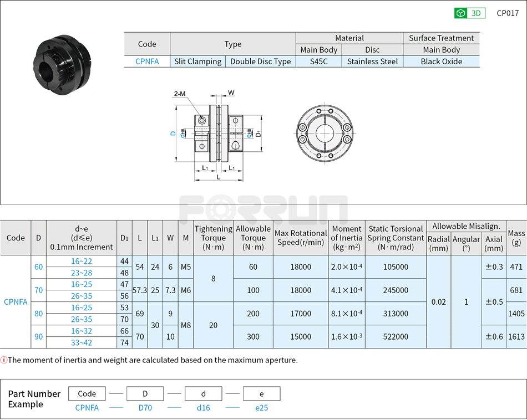The height and width of the screenshot is (420, 527).
Task: Select D value 70 in the table
Action: coord(39,290)
